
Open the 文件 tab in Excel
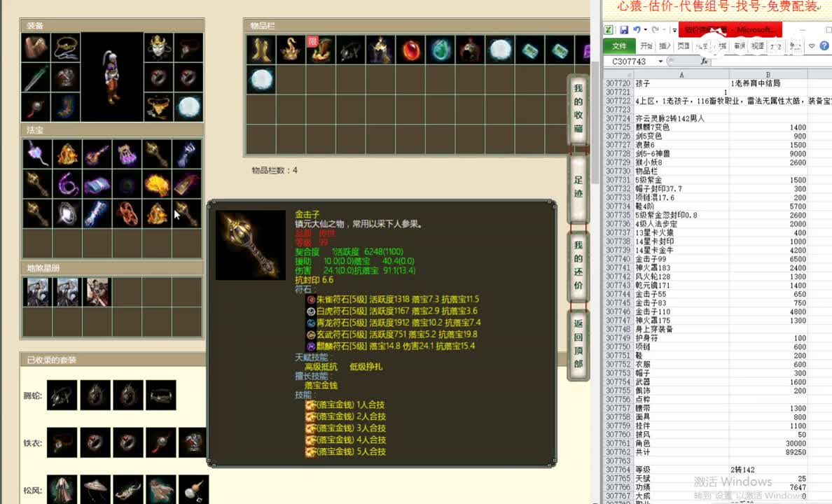click(x=619, y=46)
